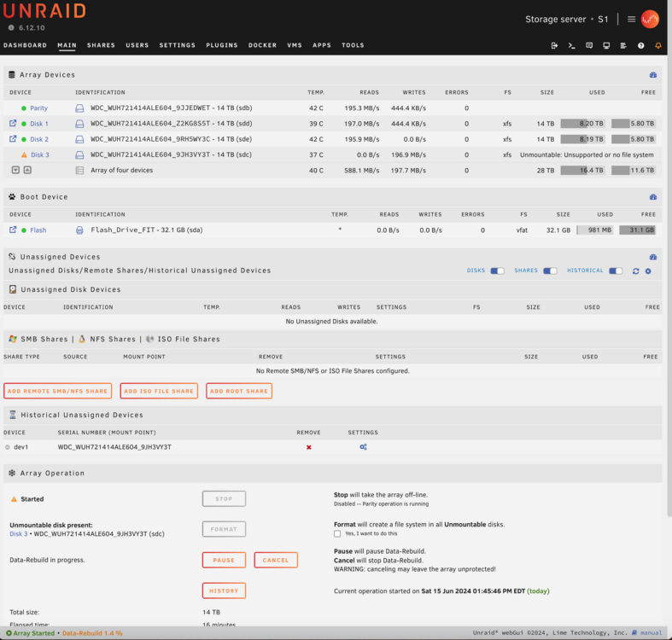Click the UNRAID logo
The width and height of the screenshot is (672, 640).
[44, 11]
